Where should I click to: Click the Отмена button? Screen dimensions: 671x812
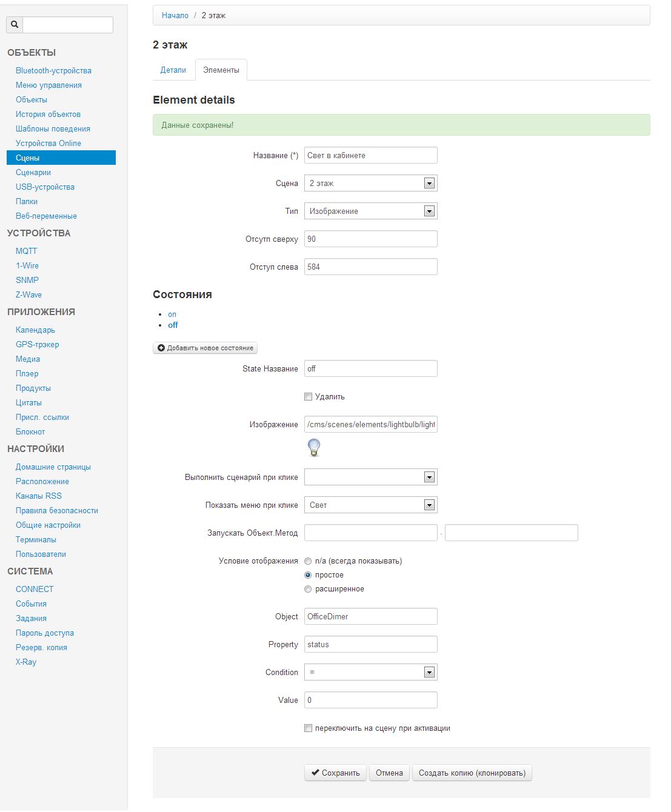[x=389, y=773]
